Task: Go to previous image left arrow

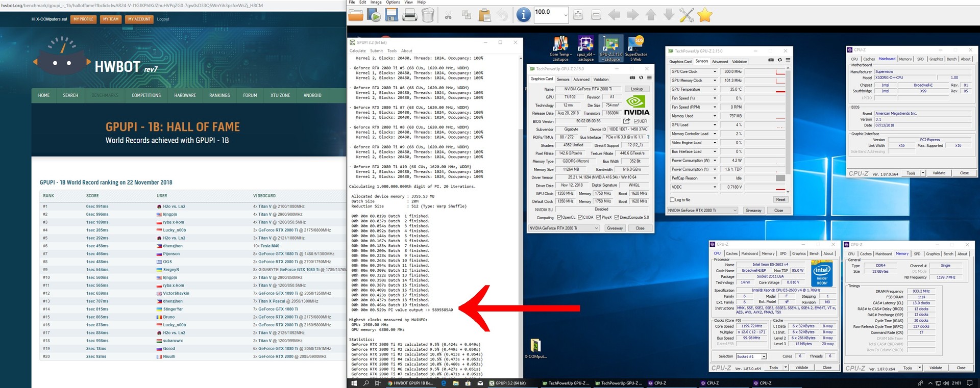Action: (x=615, y=15)
